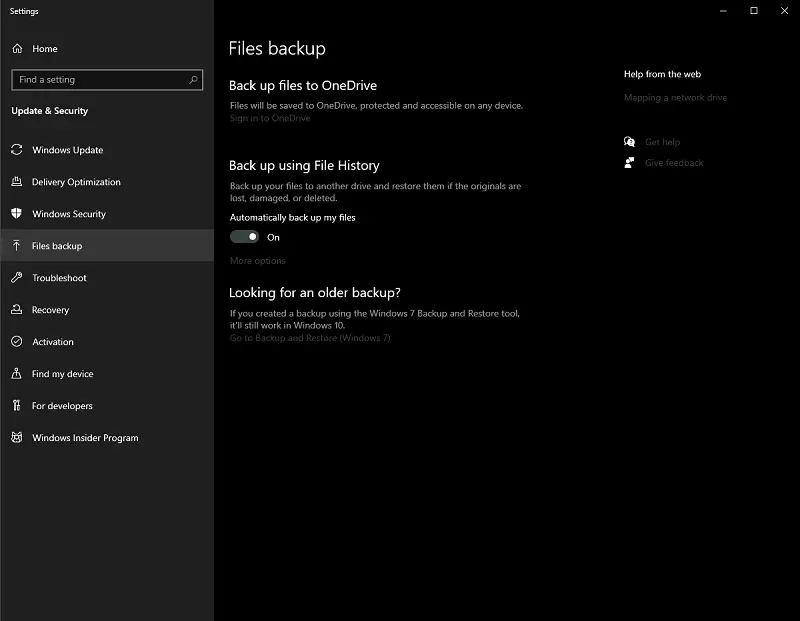
Task: Navigate back to Home
Action: [44, 48]
